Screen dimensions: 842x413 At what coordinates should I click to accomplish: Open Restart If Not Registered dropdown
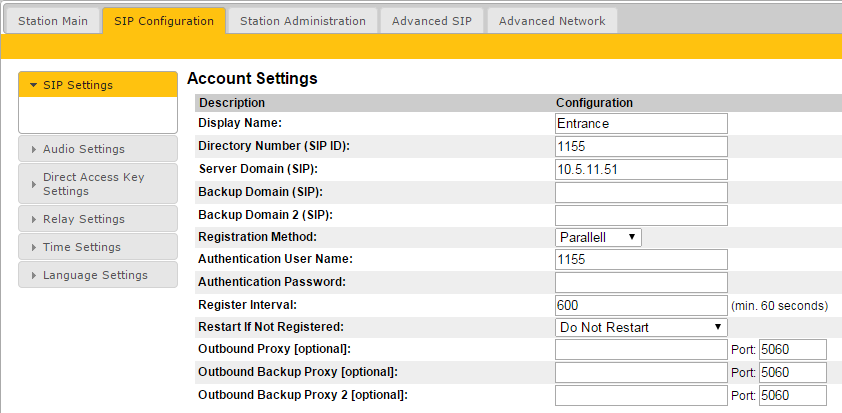[x=641, y=327]
